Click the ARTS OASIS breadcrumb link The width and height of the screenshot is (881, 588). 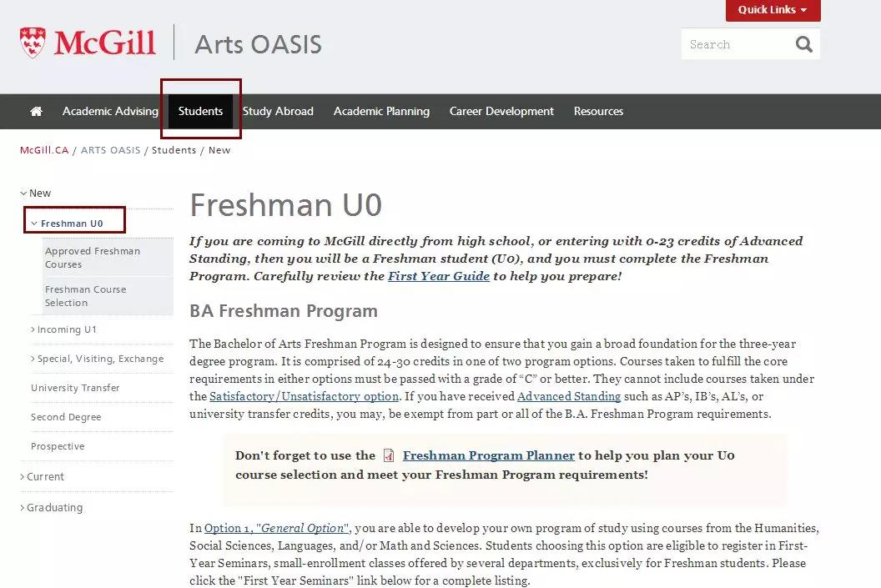point(111,150)
